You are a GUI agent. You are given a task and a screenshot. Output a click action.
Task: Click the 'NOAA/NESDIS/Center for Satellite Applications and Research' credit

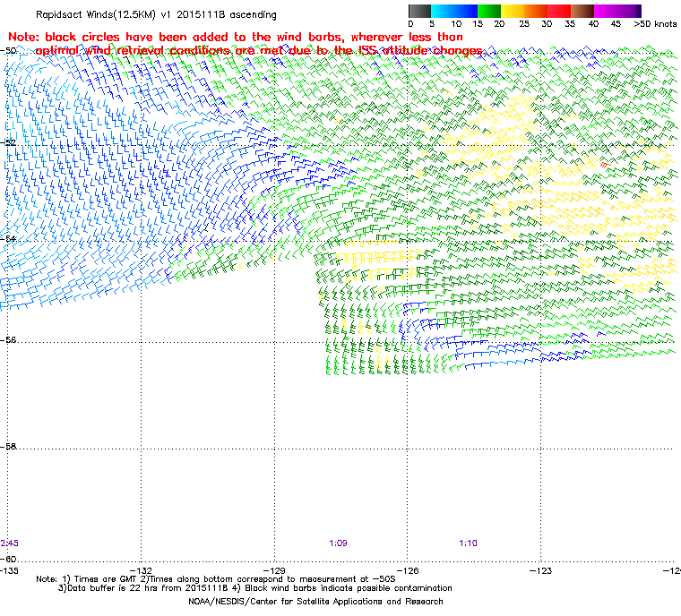(315, 602)
